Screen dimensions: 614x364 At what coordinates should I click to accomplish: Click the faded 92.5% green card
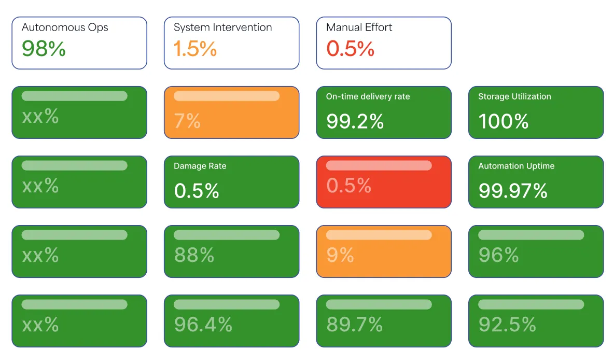[536, 321]
